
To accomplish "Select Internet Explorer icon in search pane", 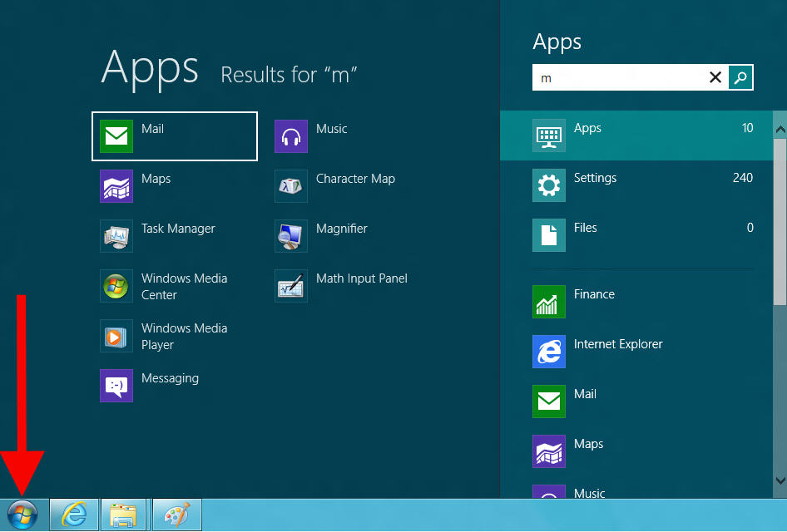I will coord(549,352).
